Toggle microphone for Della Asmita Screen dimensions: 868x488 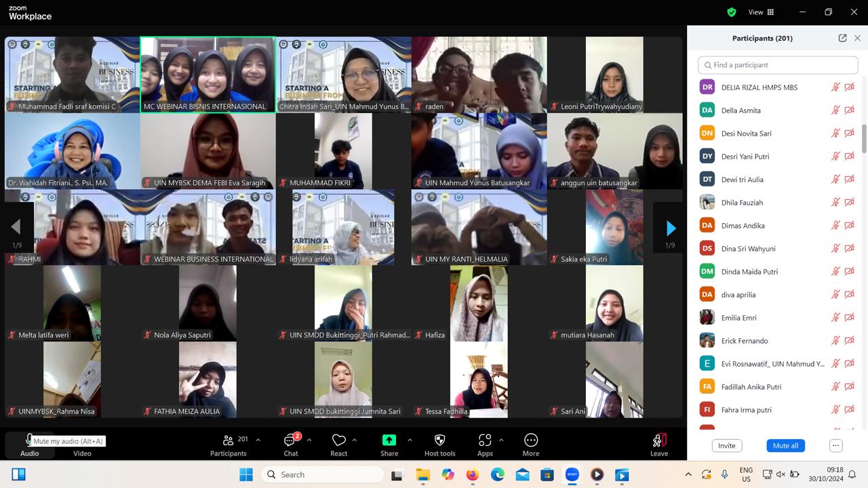pyautogui.click(x=835, y=110)
